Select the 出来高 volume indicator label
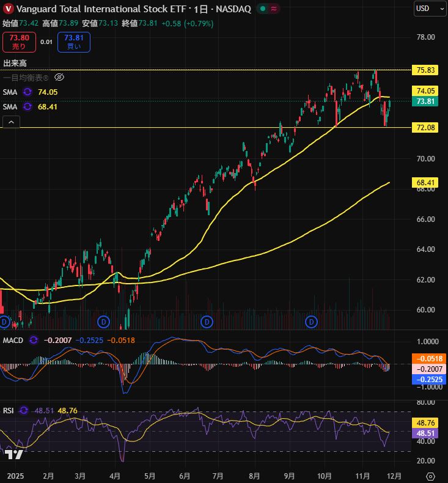Image resolution: width=448 pixels, height=483 pixels. click(15, 63)
